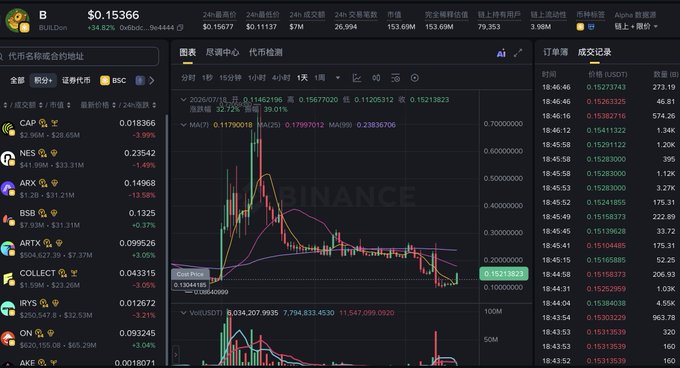
Task: Click the trophy icon next to COLLECT
Action: 74,273
